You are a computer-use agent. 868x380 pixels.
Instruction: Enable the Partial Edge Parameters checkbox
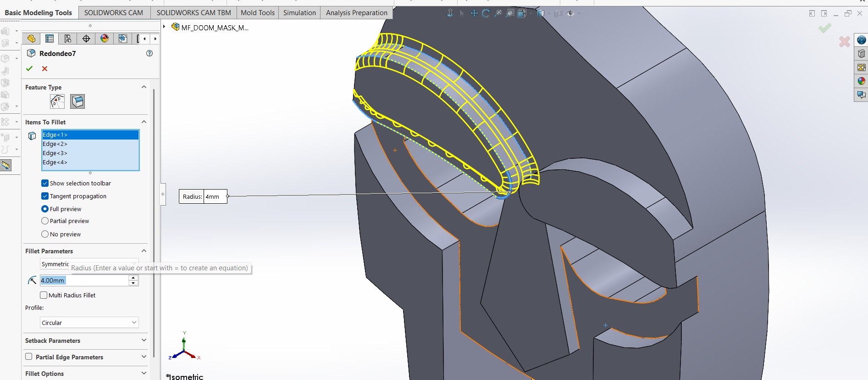click(x=29, y=357)
